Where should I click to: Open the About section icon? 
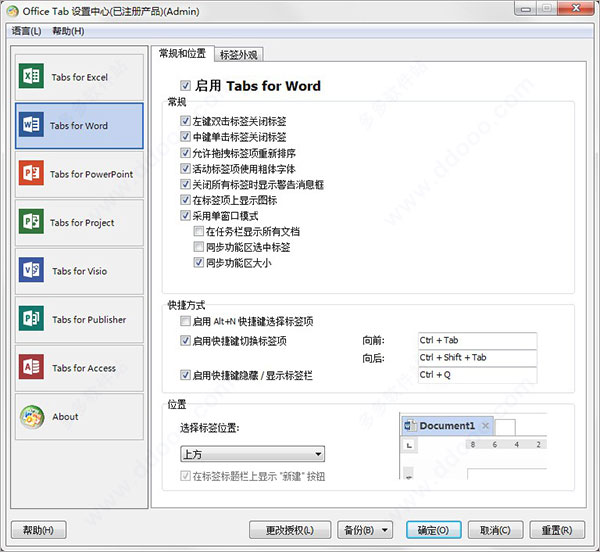point(32,417)
